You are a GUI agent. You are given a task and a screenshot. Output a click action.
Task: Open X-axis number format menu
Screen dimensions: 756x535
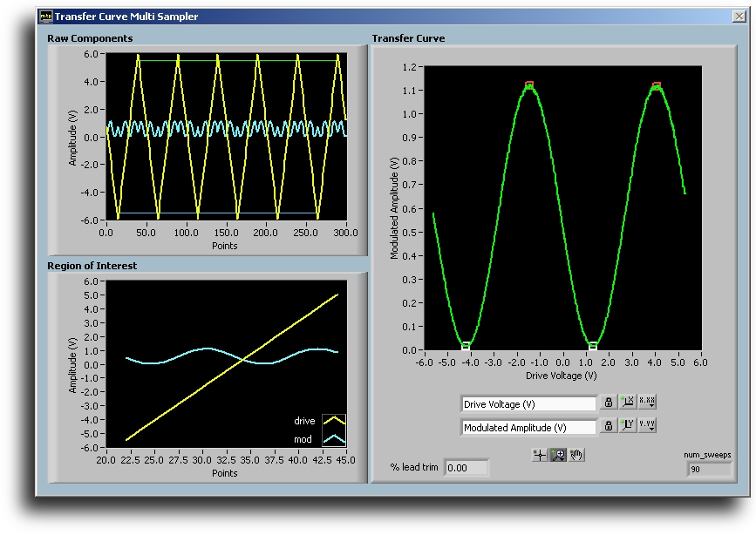tap(647, 403)
